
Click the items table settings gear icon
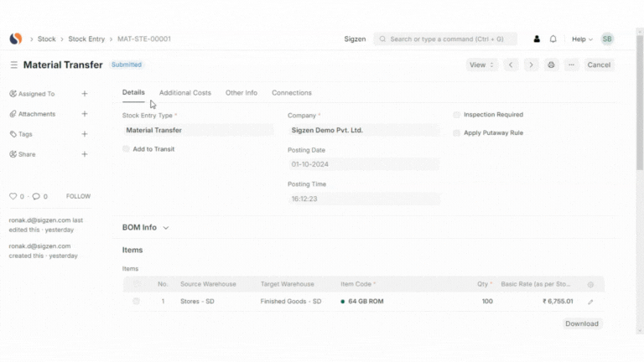[590, 285]
